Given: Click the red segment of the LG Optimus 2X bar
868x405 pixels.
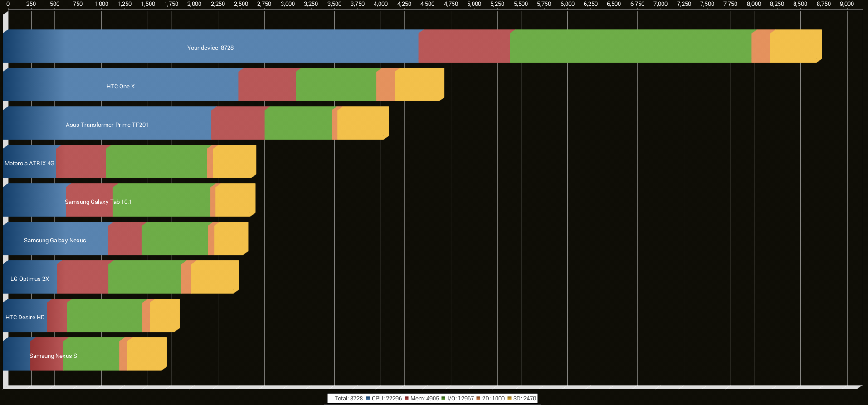Looking at the screenshot, I should coord(83,277).
